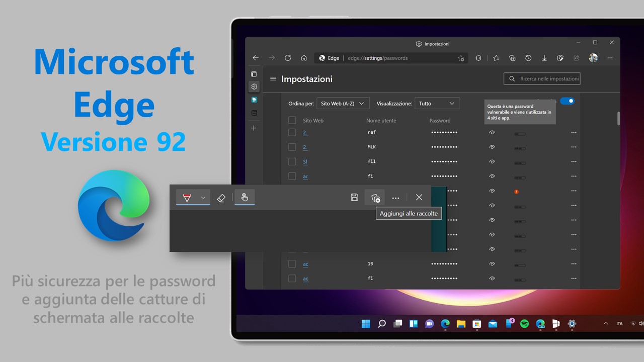This screenshot has height=362, width=644.
Task: Expand pen options chevron beside red pen
Action: point(203,198)
